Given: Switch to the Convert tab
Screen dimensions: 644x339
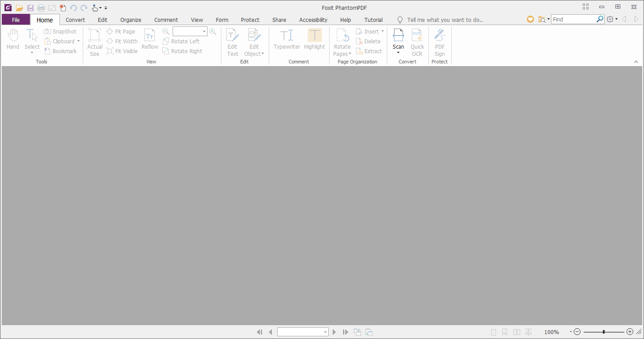Looking at the screenshot, I should tap(75, 20).
